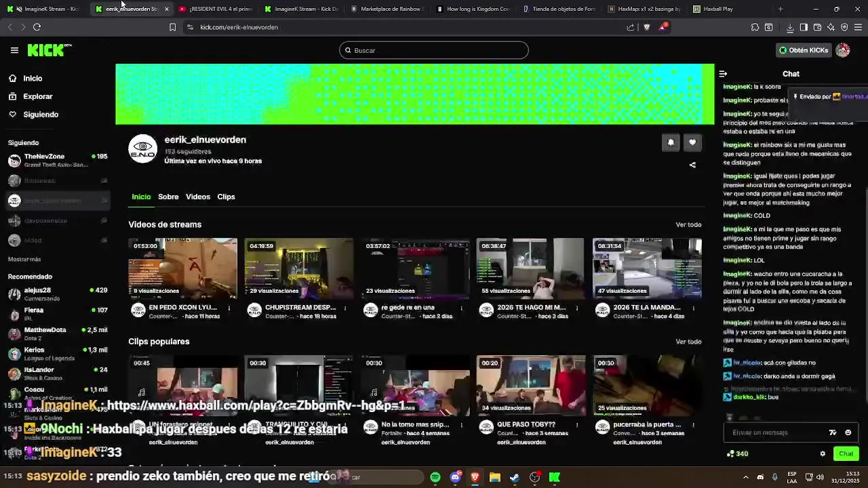
Task: Toggle the browser sidebar panel icon
Action: point(804,27)
